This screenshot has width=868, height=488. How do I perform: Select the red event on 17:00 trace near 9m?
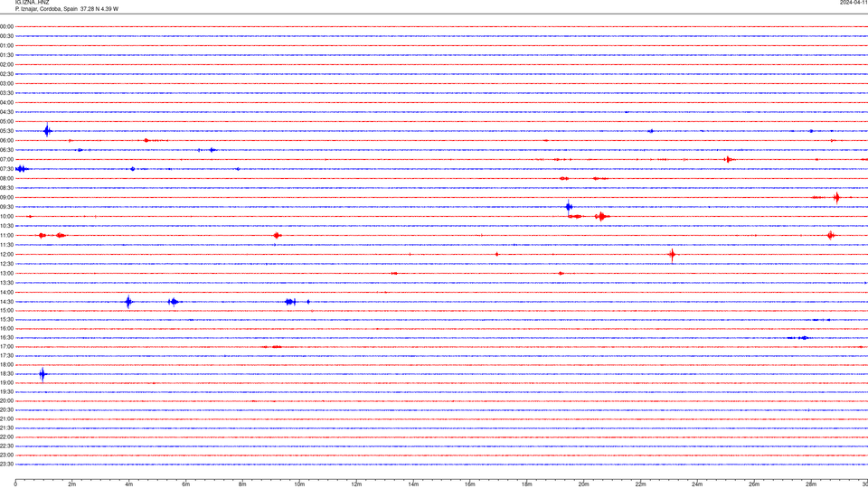(x=277, y=347)
